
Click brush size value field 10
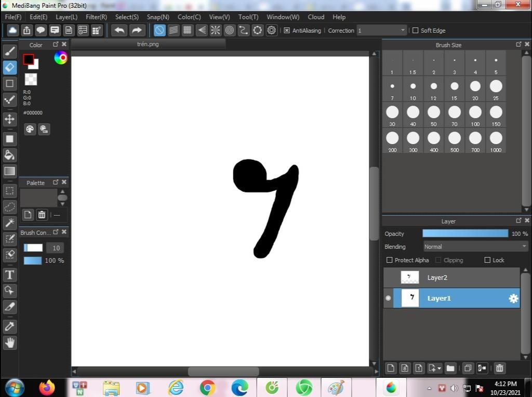56,248
